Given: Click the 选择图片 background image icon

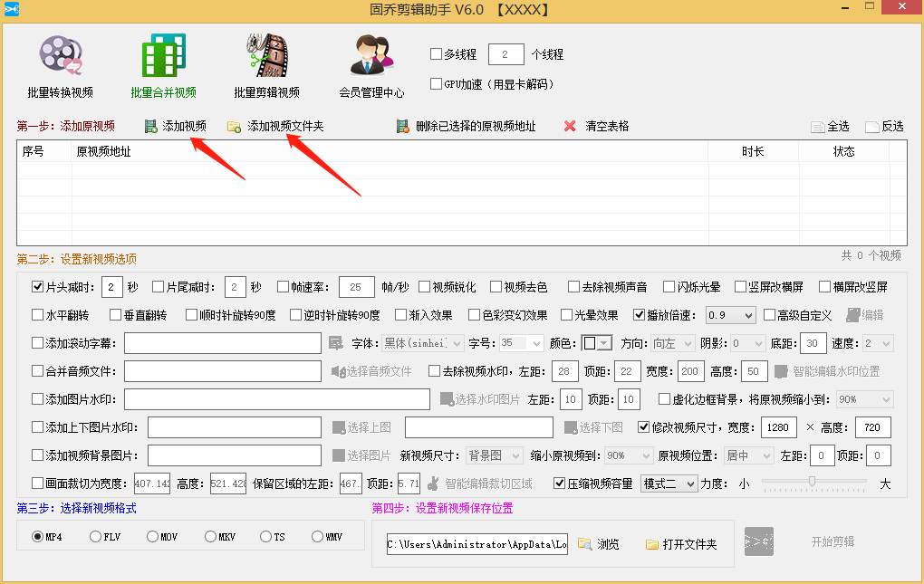Looking at the screenshot, I should tap(339, 455).
